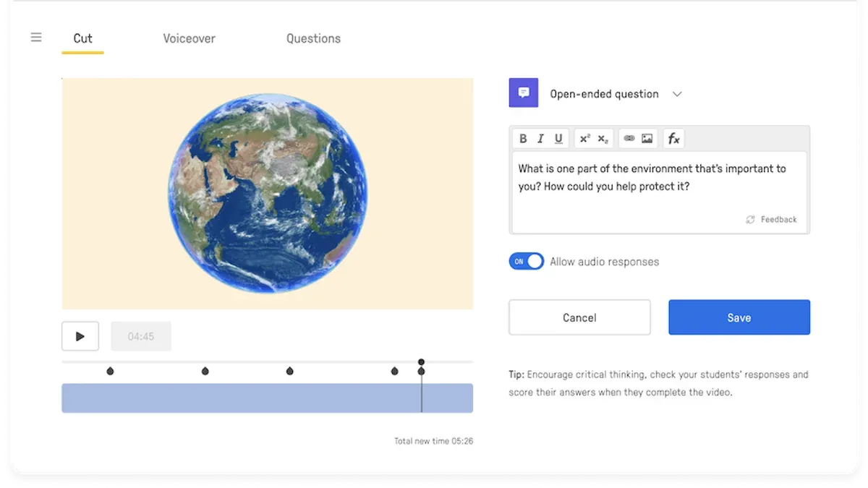Select the third question marker on timeline

(290, 371)
